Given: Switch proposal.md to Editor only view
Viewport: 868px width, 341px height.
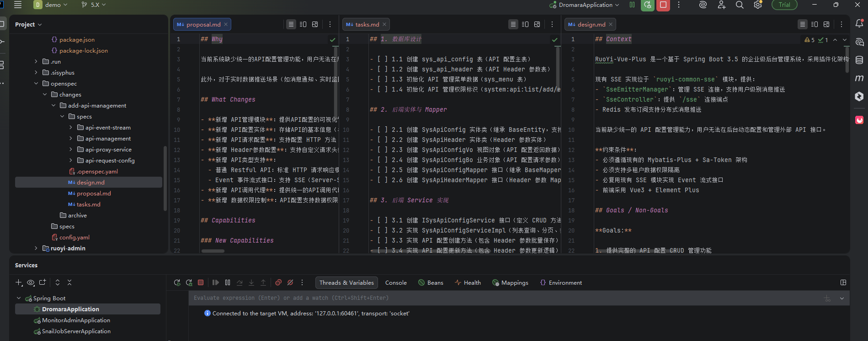Looking at the screenshot, I should pos(291,24).
